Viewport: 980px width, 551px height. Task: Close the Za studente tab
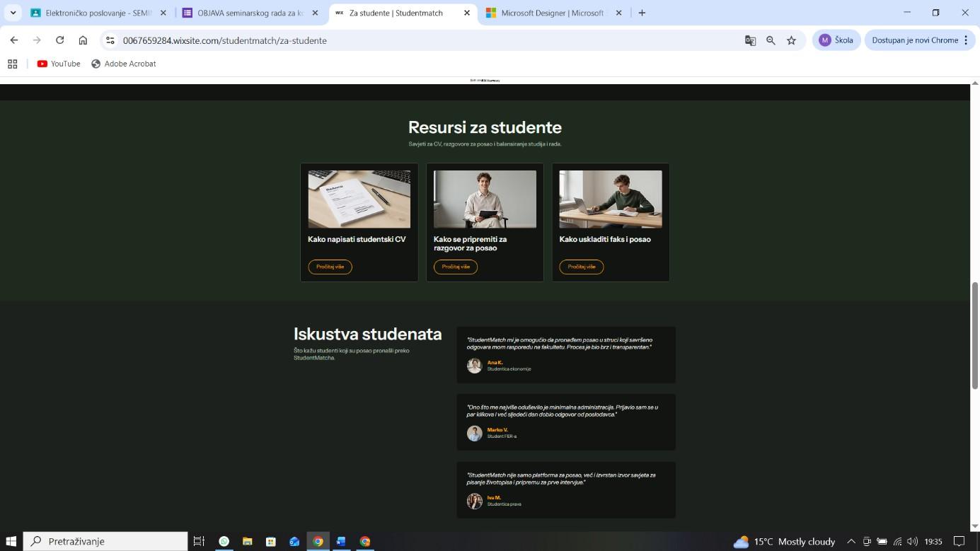coord(466,13)
